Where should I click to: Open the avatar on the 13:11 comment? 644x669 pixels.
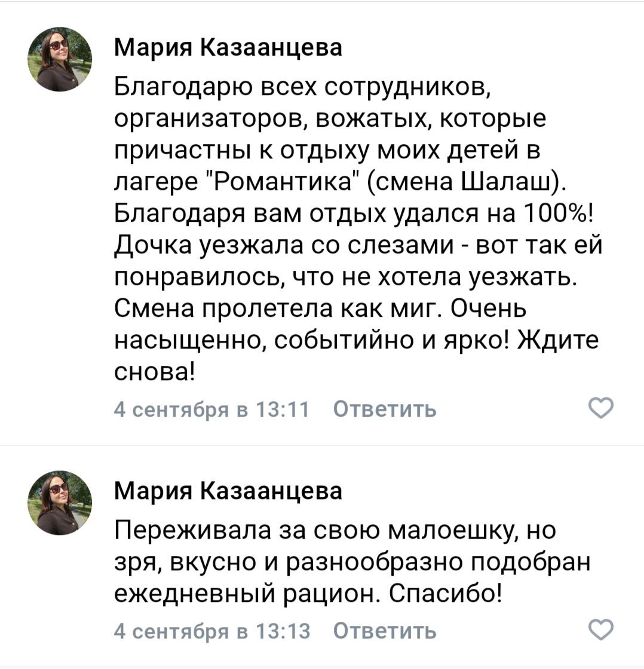coord(60,59)
